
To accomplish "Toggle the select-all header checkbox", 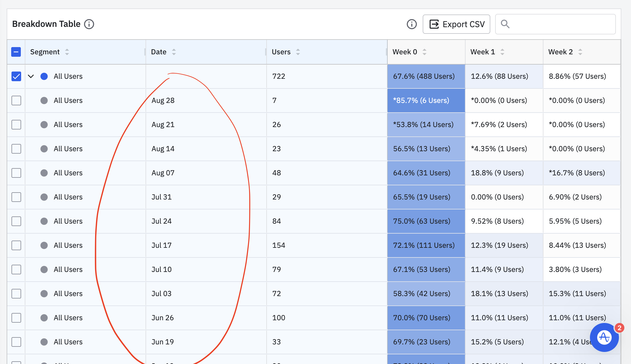I will pos(16,52).
